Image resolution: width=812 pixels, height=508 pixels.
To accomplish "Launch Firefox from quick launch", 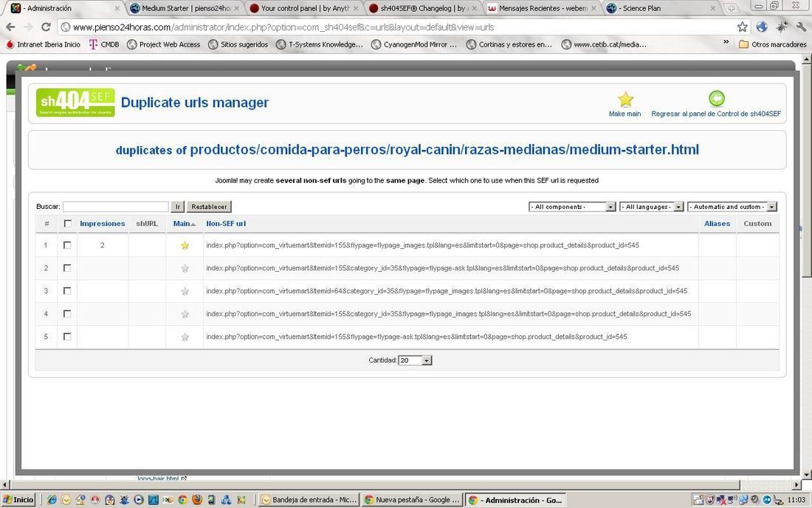I will (197, 500).
